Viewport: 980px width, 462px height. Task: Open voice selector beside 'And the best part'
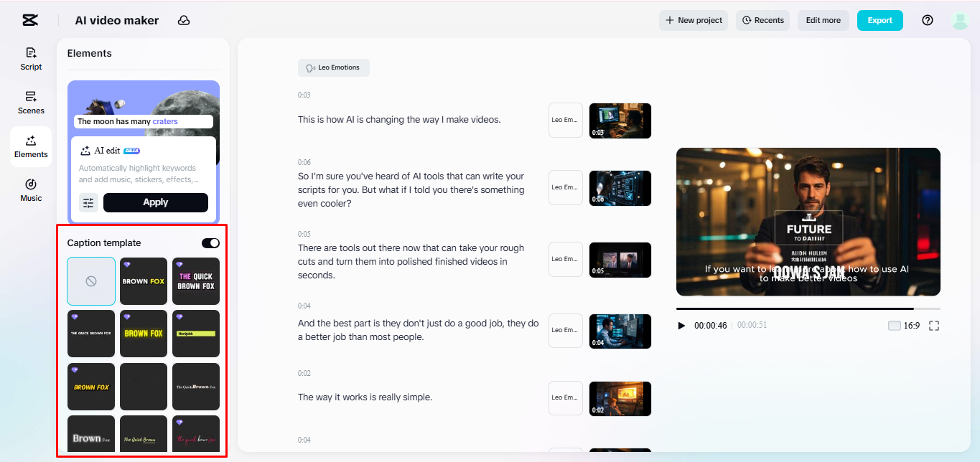click(x=566, y=331)
